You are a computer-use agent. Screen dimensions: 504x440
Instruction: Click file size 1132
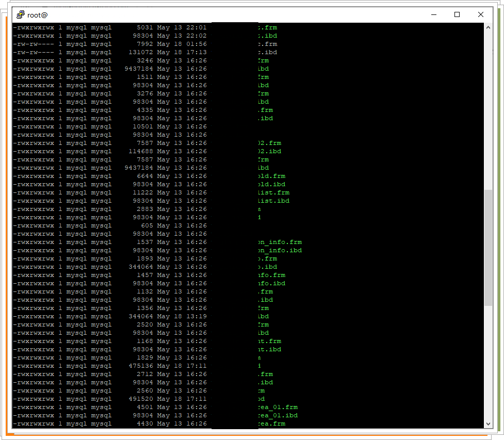coord(145,291)
